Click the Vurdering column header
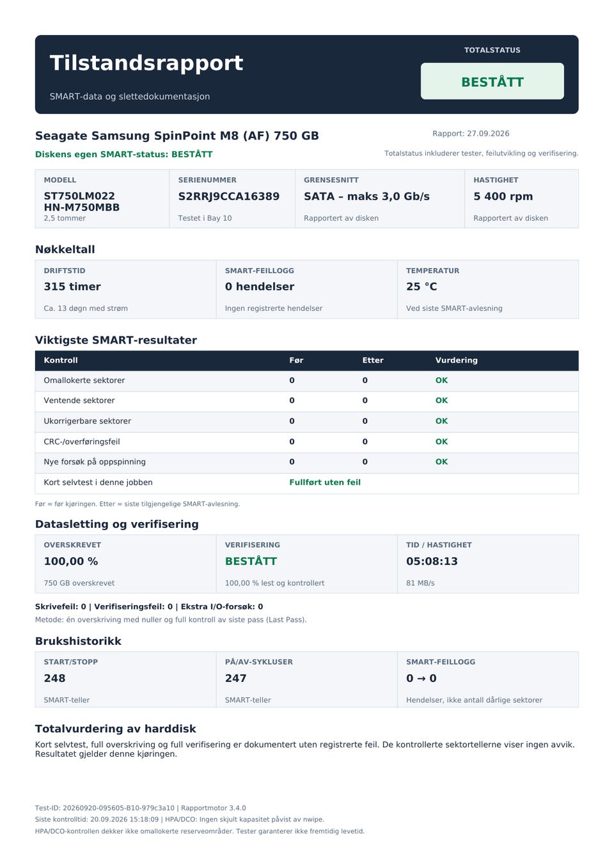This screenshot has height=868, width=614. [x=456, y=360]
